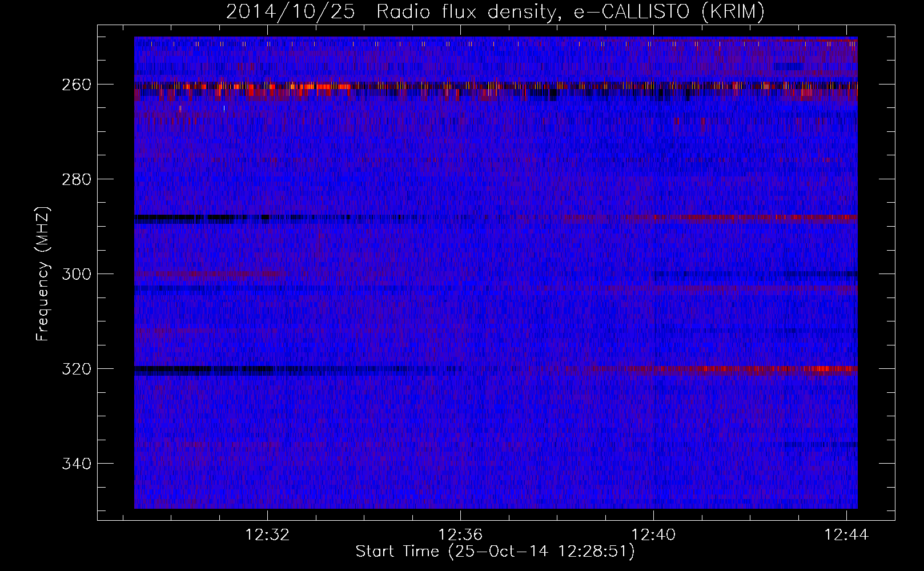Click the 280 frequency tick label

pos(76,179)
